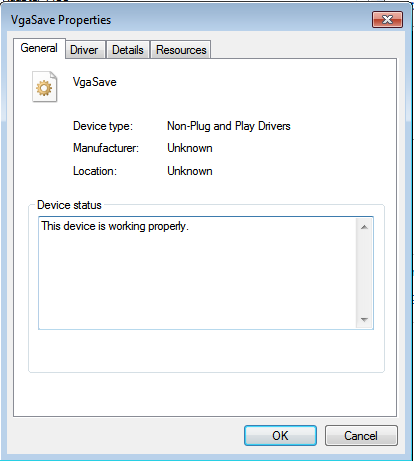This screenshot has height=461, width=414.
Task: Open the Details tab
Action: click(128, 50)
